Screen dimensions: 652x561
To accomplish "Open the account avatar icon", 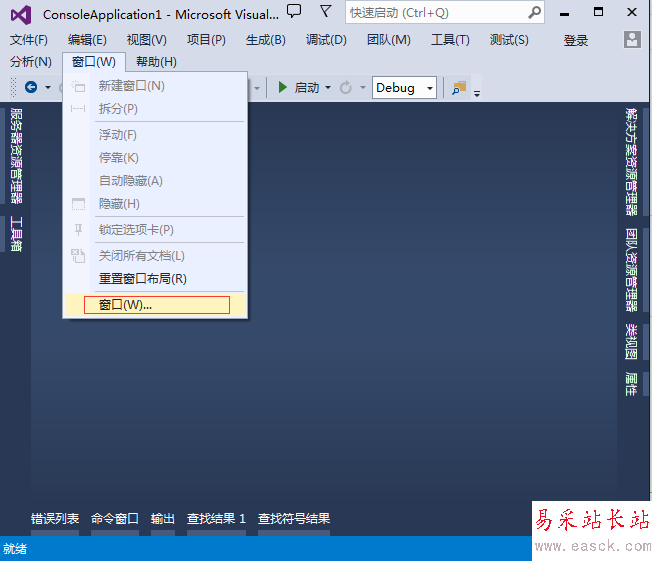I will coord(632,40).
